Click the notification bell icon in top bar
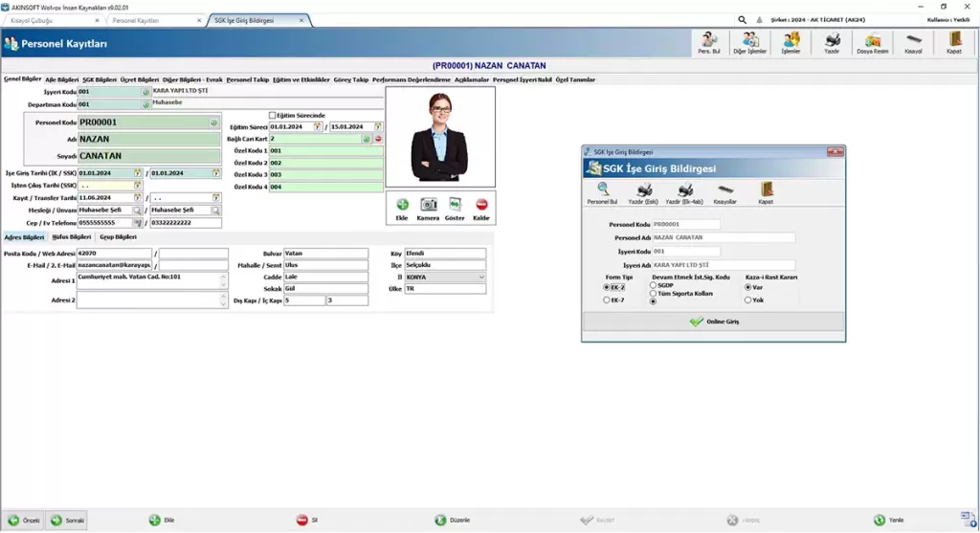 [759, 20]
